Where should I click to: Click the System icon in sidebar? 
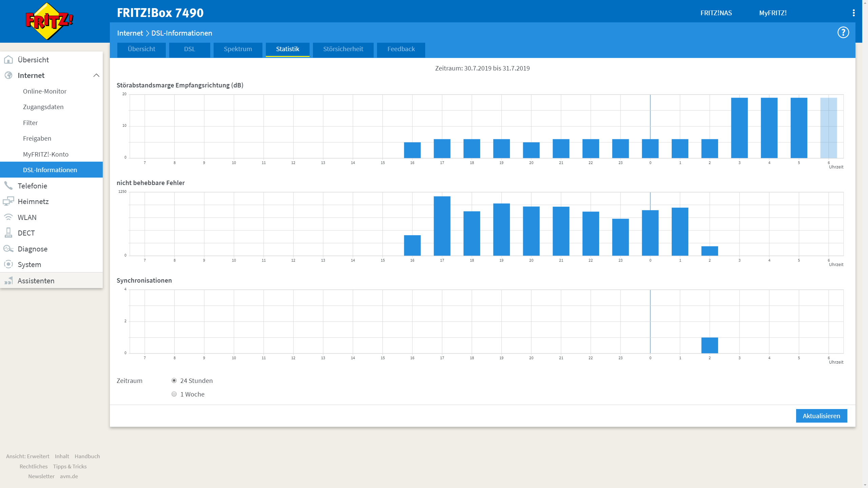8,264
